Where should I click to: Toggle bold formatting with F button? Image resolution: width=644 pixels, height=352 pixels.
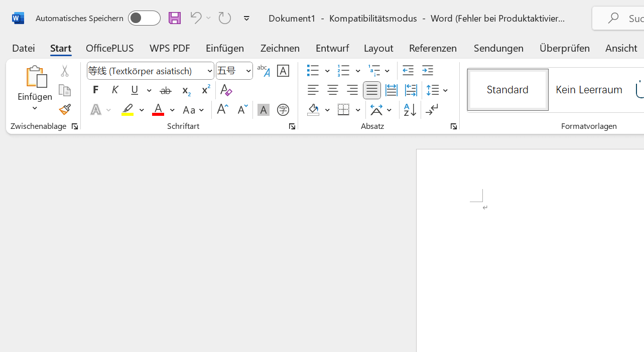[x=96, y=90]
